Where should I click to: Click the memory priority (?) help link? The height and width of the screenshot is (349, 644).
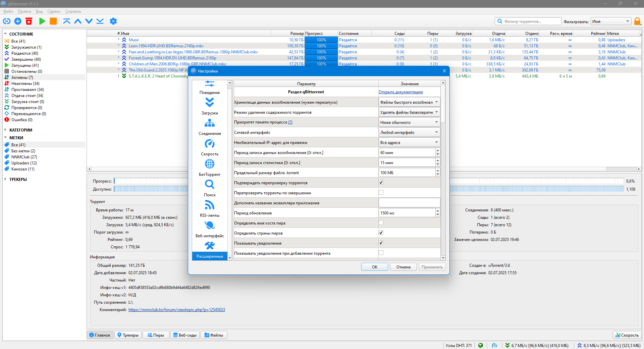tap(290, 122)
